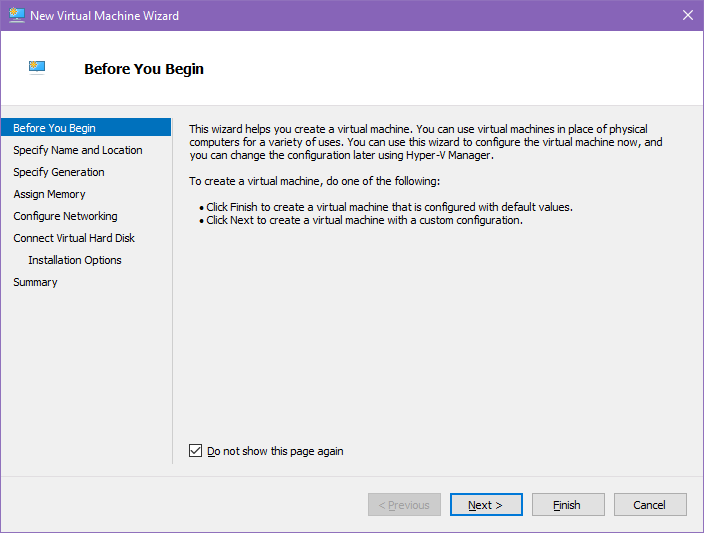The image size is (704, 533).
Task: Go to Specify Name and Location step
Action: coord(78,150)
